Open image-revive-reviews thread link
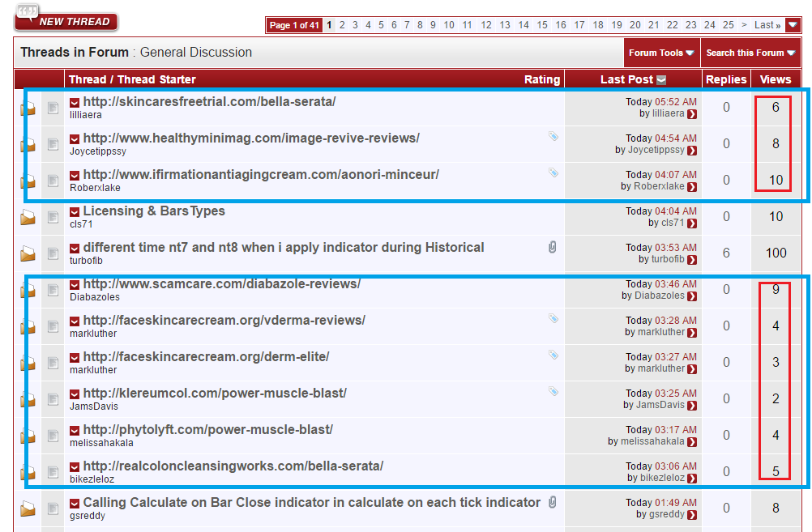The image size is (812, 532). 251,138
